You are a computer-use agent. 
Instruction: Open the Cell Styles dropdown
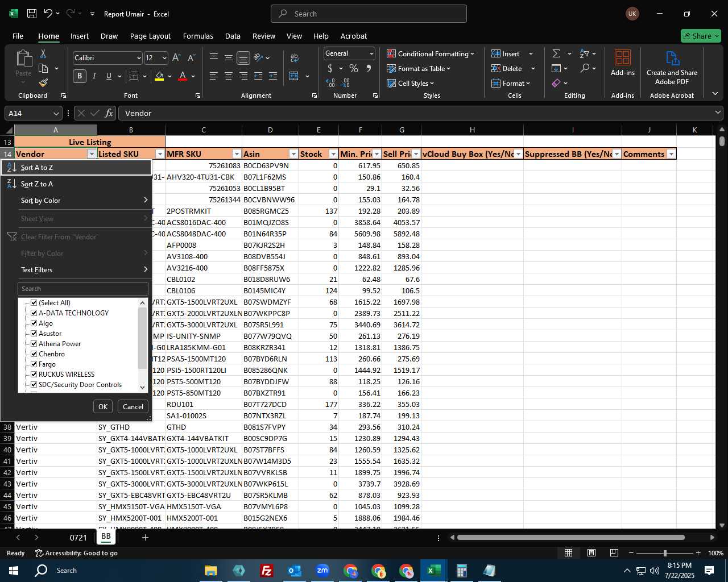[x=411, y=83]
